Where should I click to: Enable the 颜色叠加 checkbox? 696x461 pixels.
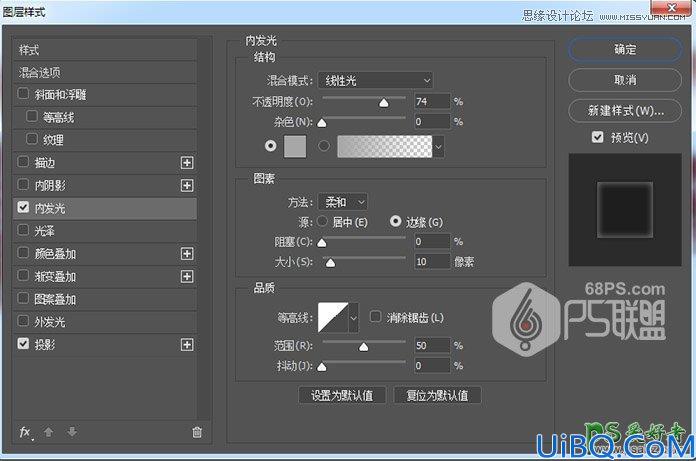coord(23,253)
